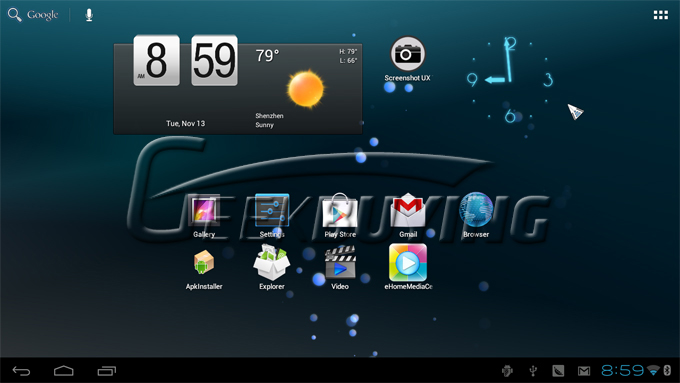
Task: Tap the Google search magnifier
Action: pos(14,15)
